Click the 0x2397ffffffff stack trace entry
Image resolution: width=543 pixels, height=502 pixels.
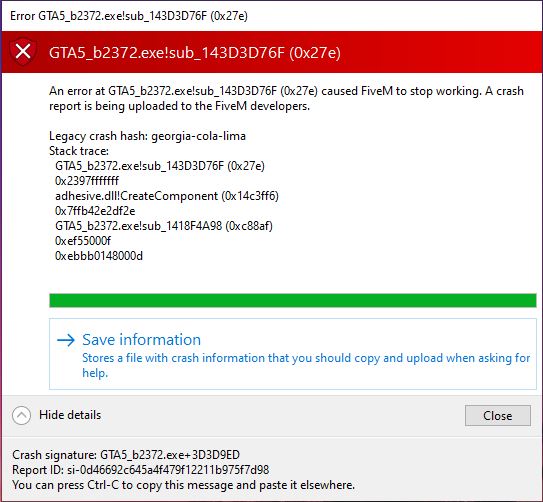[x=87, y=181]
